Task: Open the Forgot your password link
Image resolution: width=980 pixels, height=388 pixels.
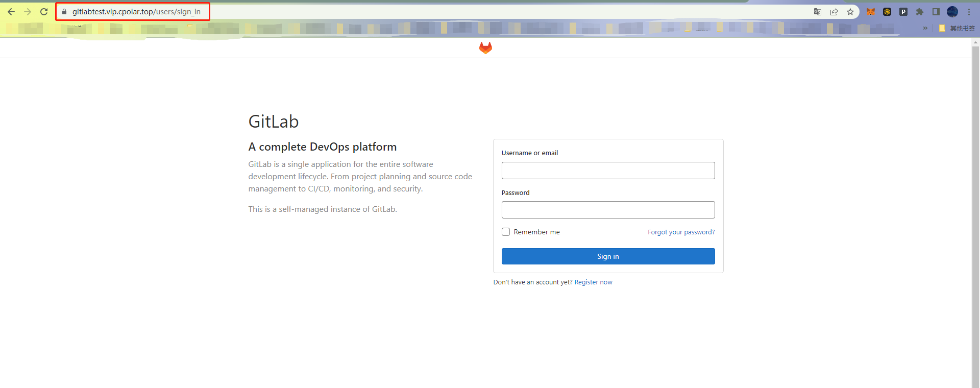Action: point(681,232)
